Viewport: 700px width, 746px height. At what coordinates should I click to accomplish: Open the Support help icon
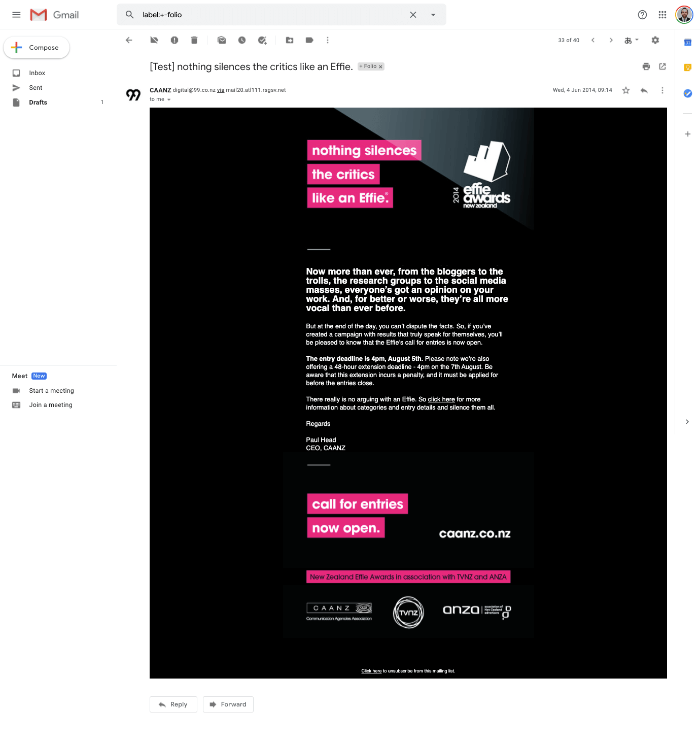point(642,15)
